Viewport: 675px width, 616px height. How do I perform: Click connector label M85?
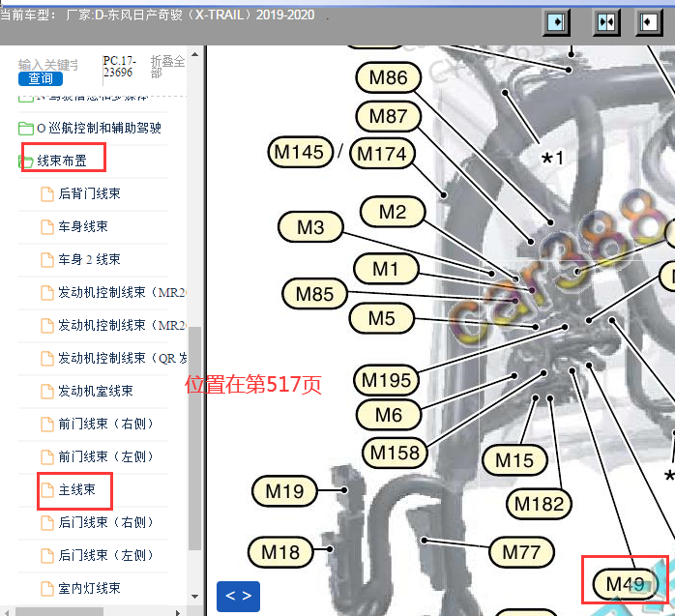pos(314,294)
